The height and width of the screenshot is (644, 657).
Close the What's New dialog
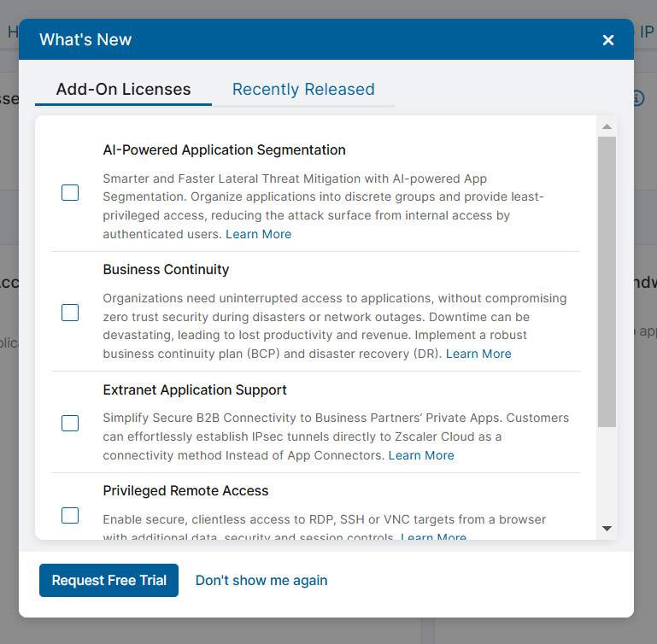[608, 40]
